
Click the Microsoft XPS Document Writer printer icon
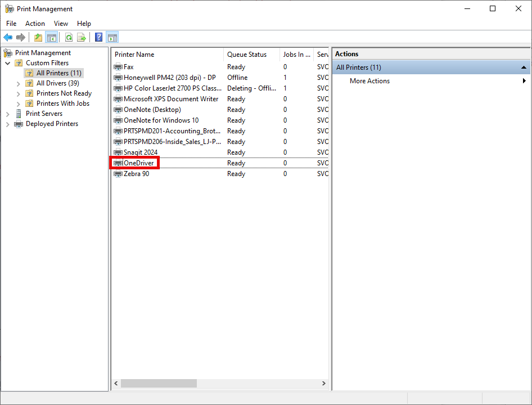pos(118,99)
